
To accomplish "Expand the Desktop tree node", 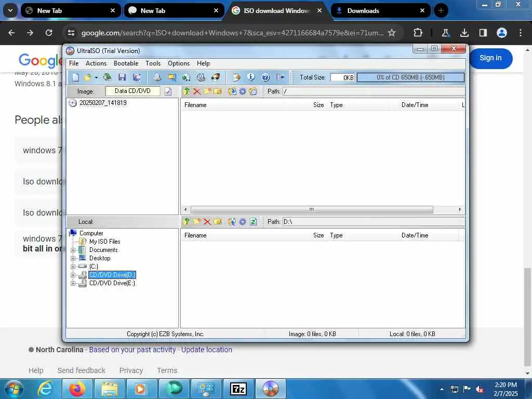I will 73,259.
